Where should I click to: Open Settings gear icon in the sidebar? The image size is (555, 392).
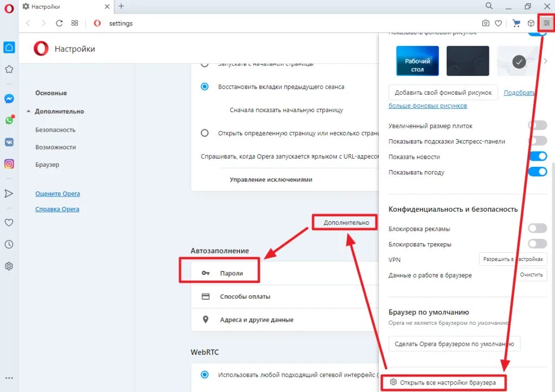(x=9, y=266)
